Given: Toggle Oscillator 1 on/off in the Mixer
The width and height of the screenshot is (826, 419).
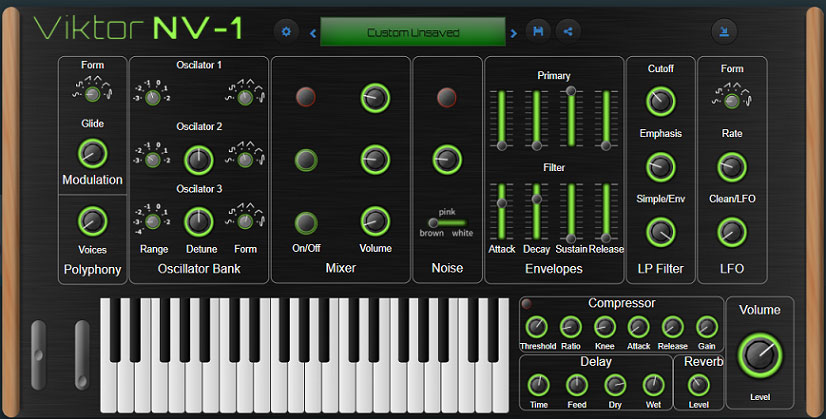Looking at the screenshot, I should point(306,97).
